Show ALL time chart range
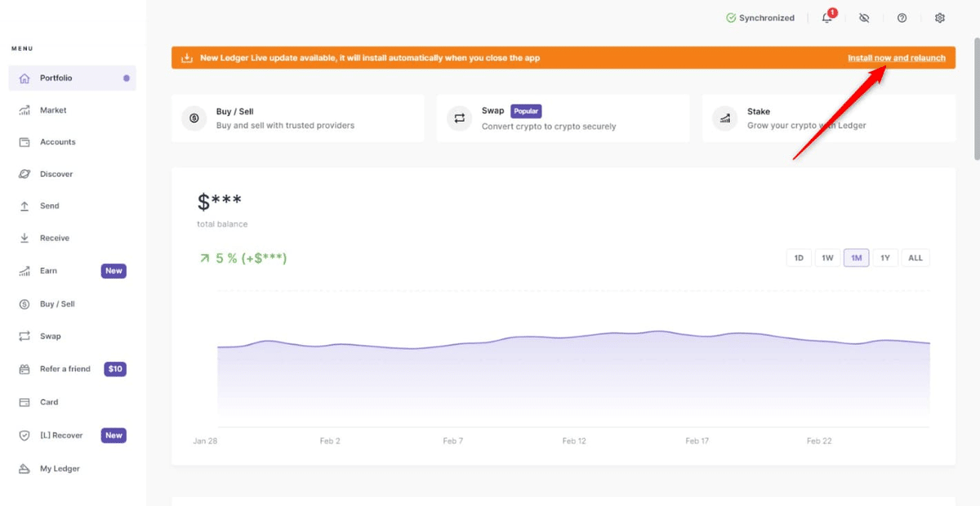980x506 pixels. [x=915, y=258]
